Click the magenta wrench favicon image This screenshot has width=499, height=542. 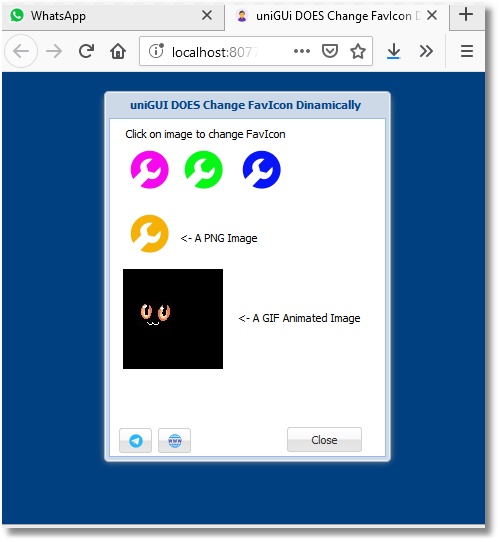pyautogui.click(x=150, y=169)
